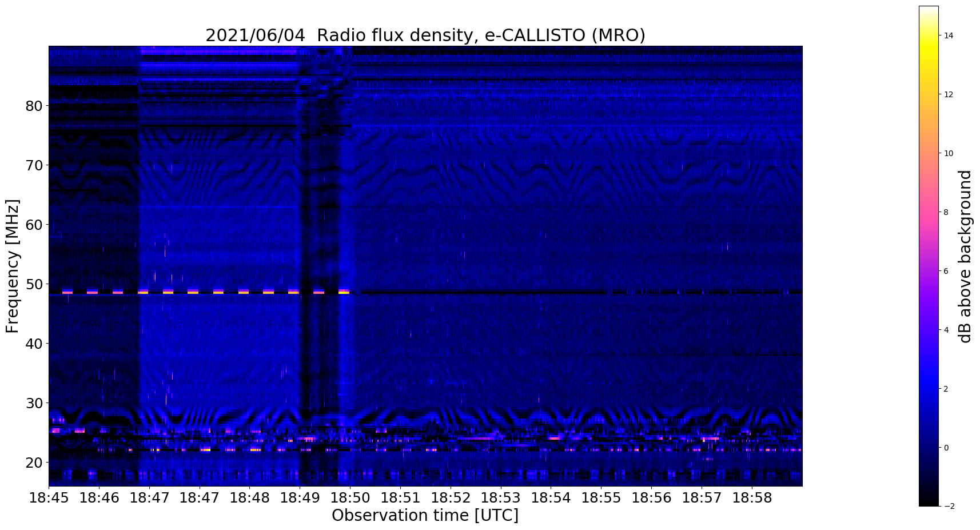Click the 'dB above background' colorbar label
The width and height of the screenshot is (980, 530).
tap(965, 256)
